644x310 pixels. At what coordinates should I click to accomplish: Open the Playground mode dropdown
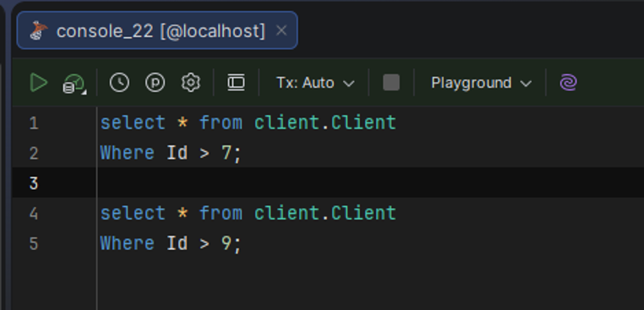click(x=482, y=83)
